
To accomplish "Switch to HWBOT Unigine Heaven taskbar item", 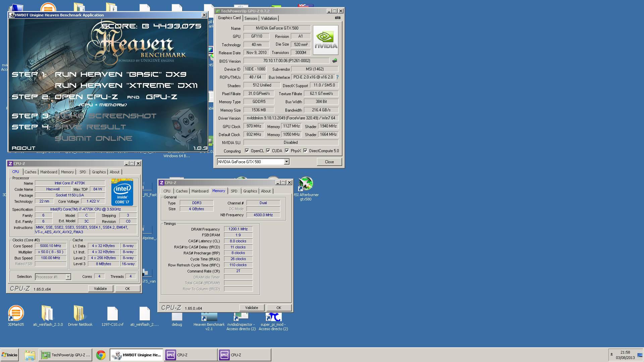I will coord(136,355).
